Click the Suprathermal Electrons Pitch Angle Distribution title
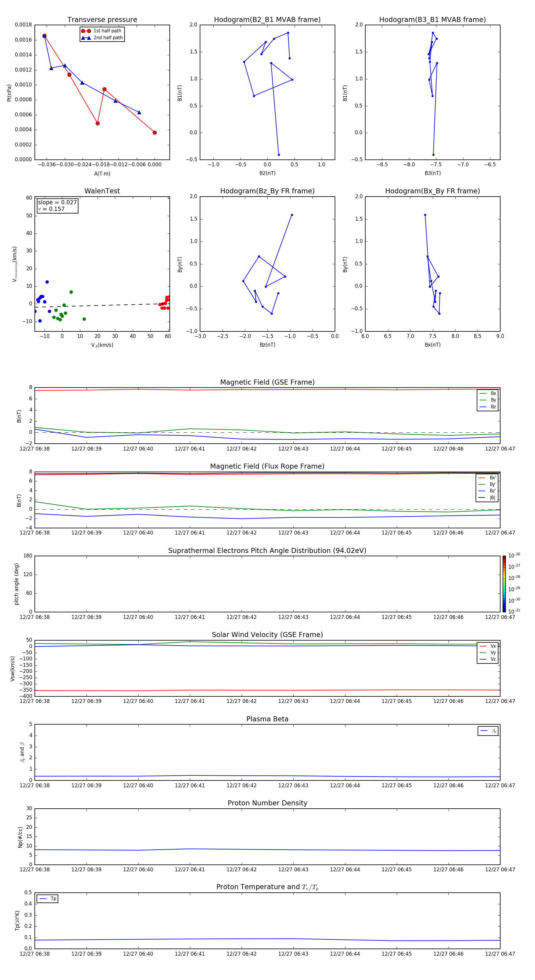This screenshot has width=535, height=980. coord(267,551)
